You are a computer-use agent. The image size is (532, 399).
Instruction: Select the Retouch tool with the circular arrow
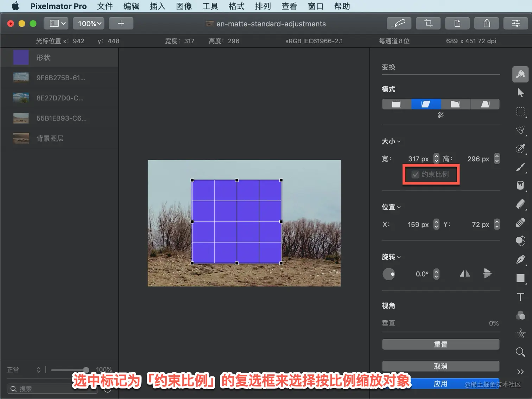click(x=520, y=241)
